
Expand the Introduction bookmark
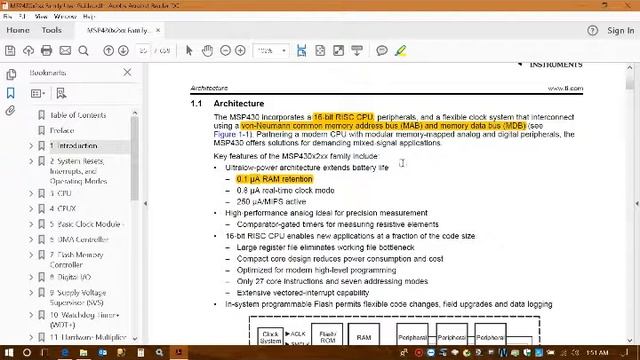(x=31, y=146)
